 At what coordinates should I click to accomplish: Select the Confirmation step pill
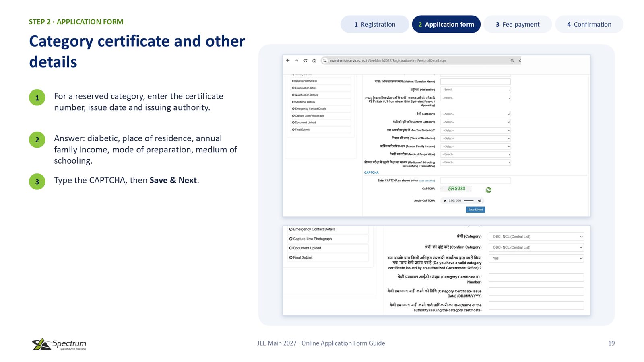[x=589, y=24]
